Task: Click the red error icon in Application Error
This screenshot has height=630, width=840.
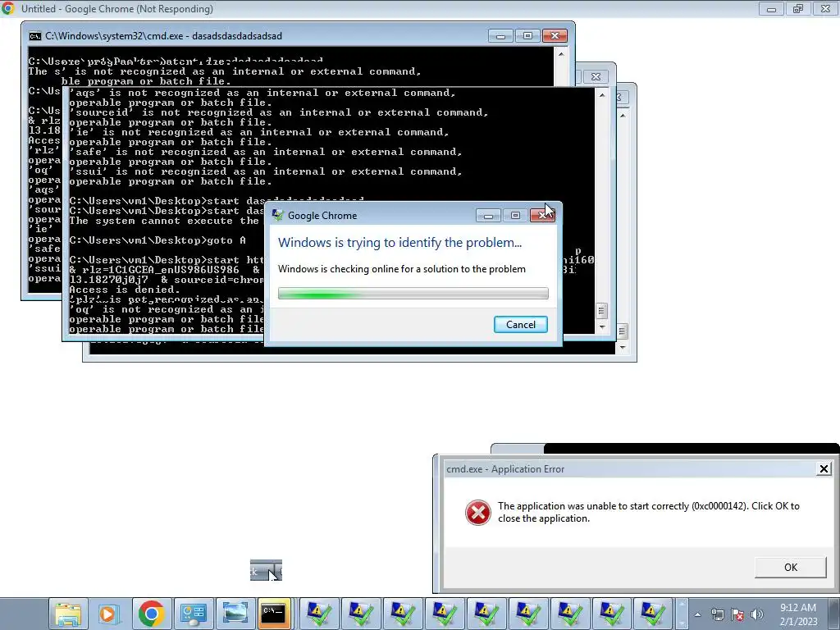Action: (x=478, y=513)
